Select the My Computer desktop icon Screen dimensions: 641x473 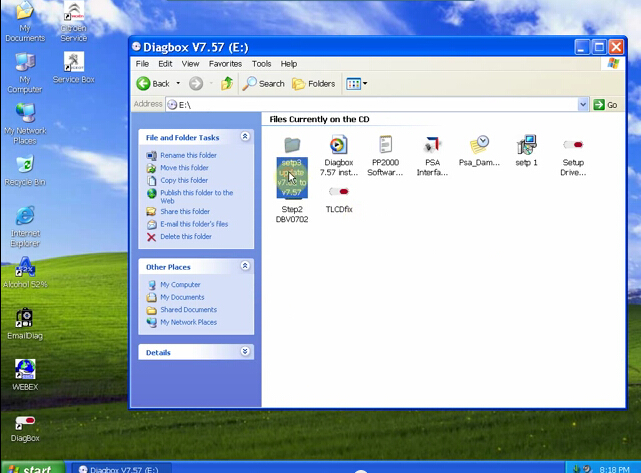25,73
